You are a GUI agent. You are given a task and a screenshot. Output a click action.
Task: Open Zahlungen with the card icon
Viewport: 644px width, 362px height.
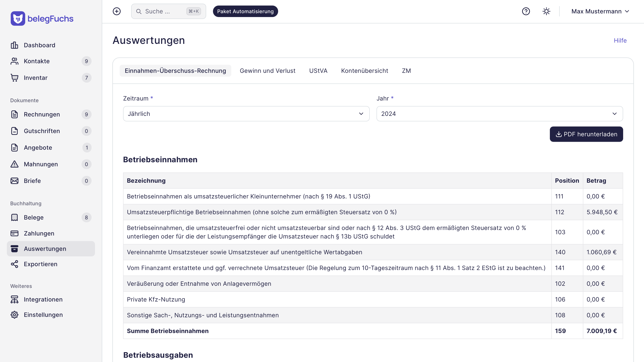14,233
